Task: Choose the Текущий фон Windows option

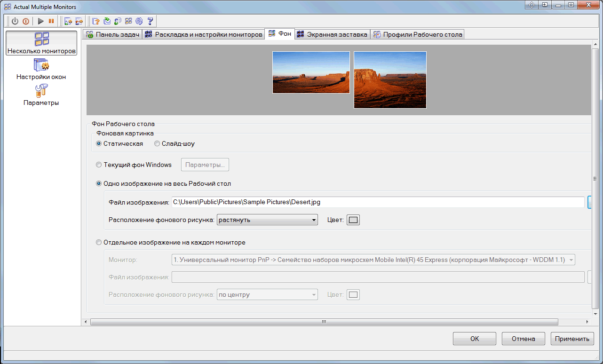Action: click(x=134, y=165)
